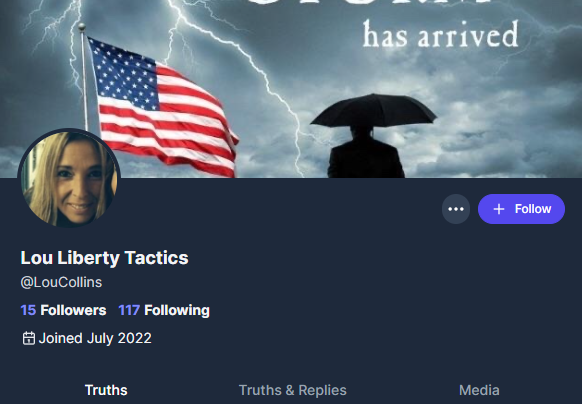The height and width of the screenshot is (404, 582).
Task: Select the Media tab
Action: pos(479,390)
